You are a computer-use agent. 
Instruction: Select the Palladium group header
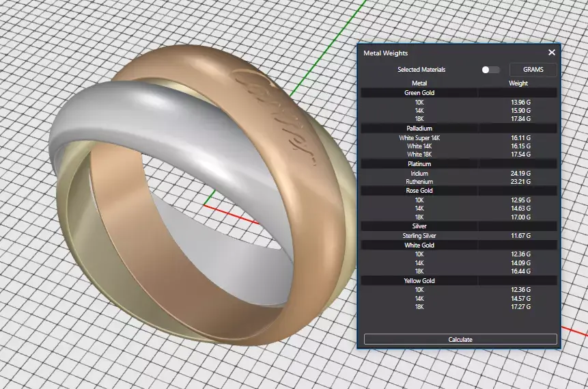459,129
